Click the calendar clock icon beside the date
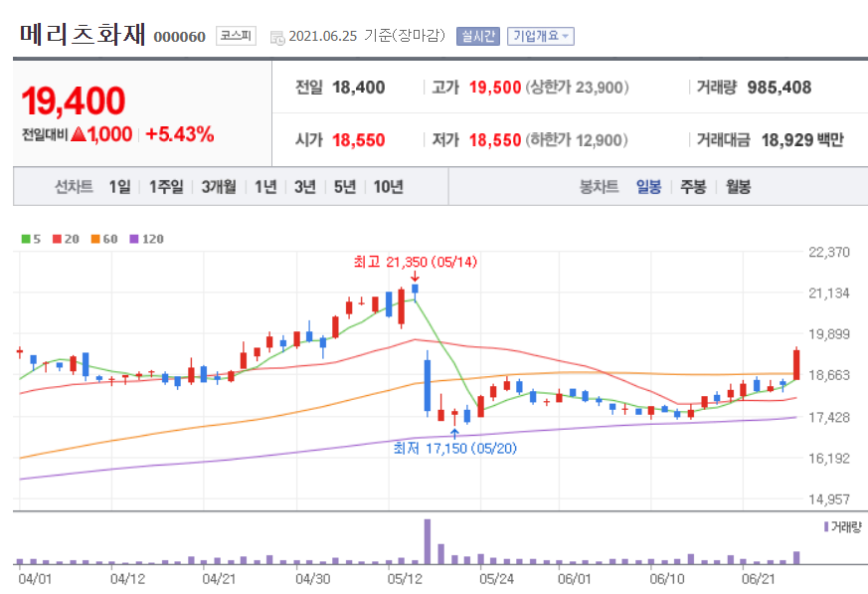This screenshot has height=594, width=868. coord(277,38)
